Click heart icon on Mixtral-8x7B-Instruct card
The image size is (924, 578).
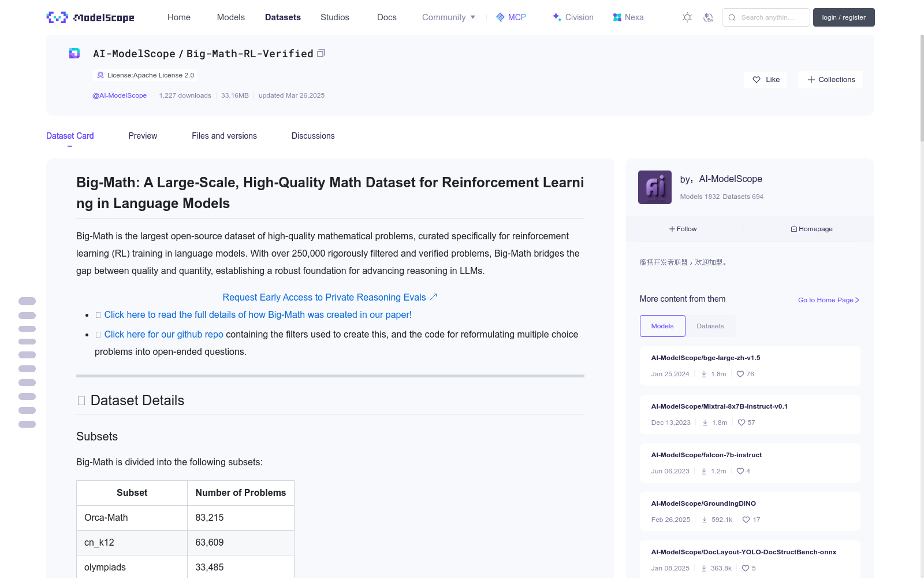(742, 423)
